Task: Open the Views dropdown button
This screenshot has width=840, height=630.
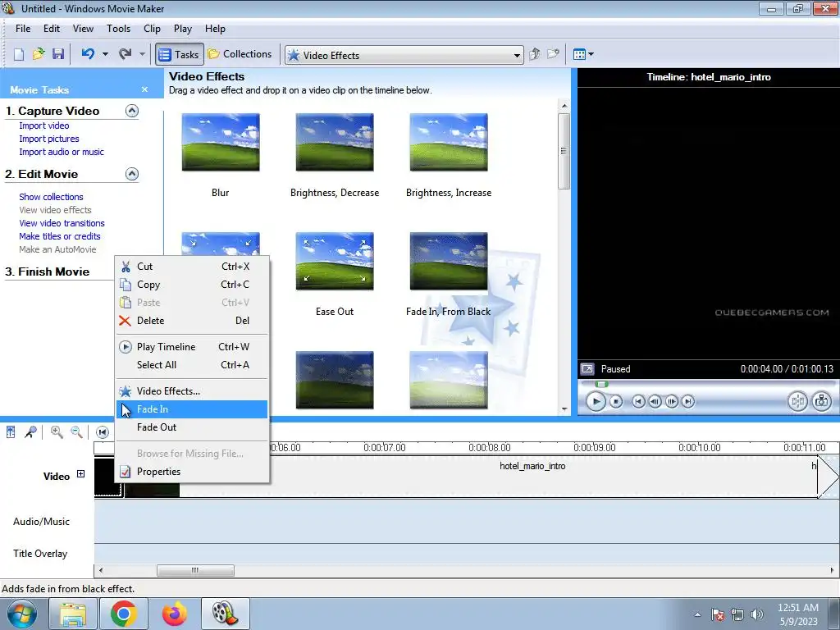Action: 583,54
